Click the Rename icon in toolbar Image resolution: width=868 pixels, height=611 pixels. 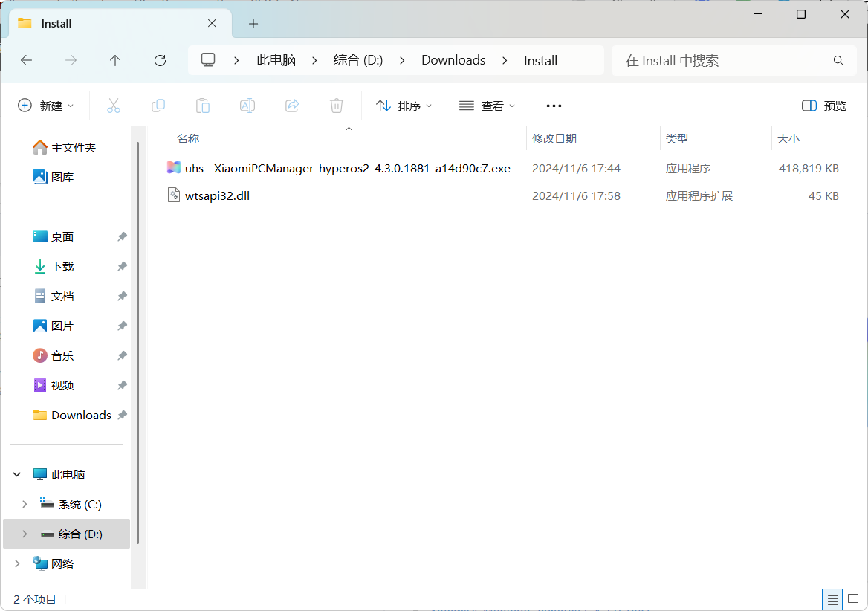tap(247, 106)
